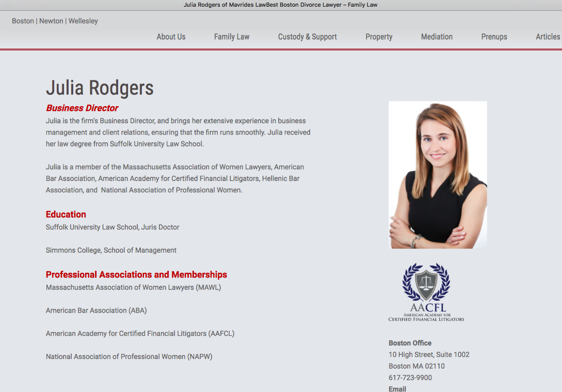562x392 pixels.
Task: Click the Boston Office heading
Action: point(410,343)
